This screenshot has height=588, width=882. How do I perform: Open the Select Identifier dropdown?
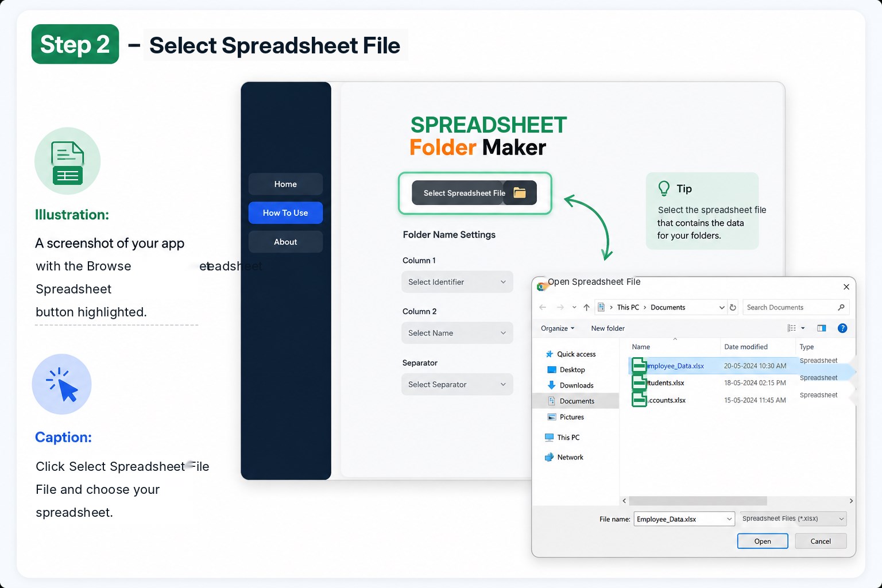457,282
